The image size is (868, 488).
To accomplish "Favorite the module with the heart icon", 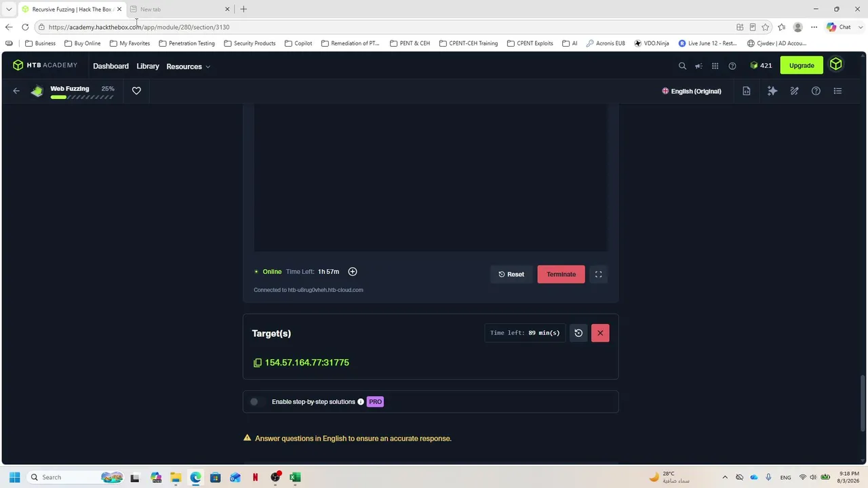I will tap(136, 91).
